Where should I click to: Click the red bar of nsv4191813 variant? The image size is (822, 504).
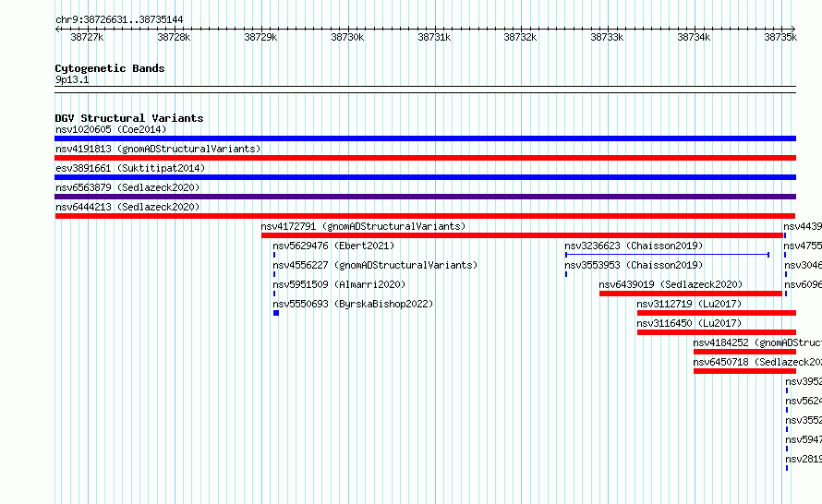click(425, 158)
